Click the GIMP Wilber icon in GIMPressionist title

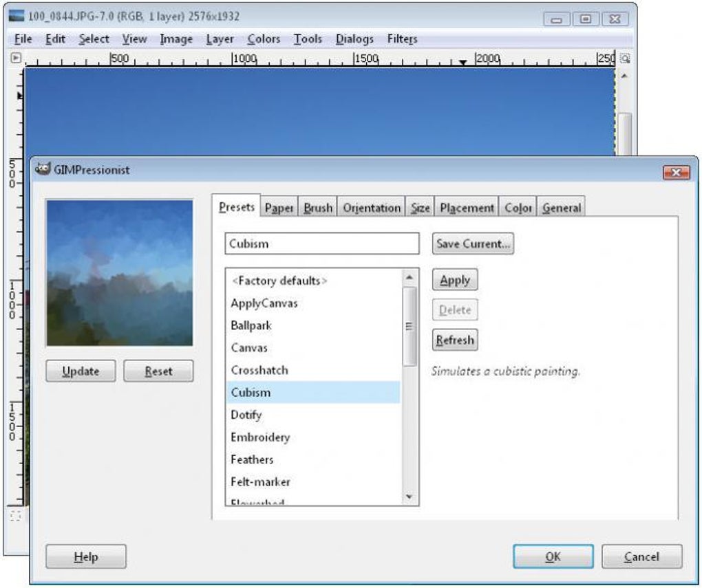pyautogui.click(x=43, y=169)
